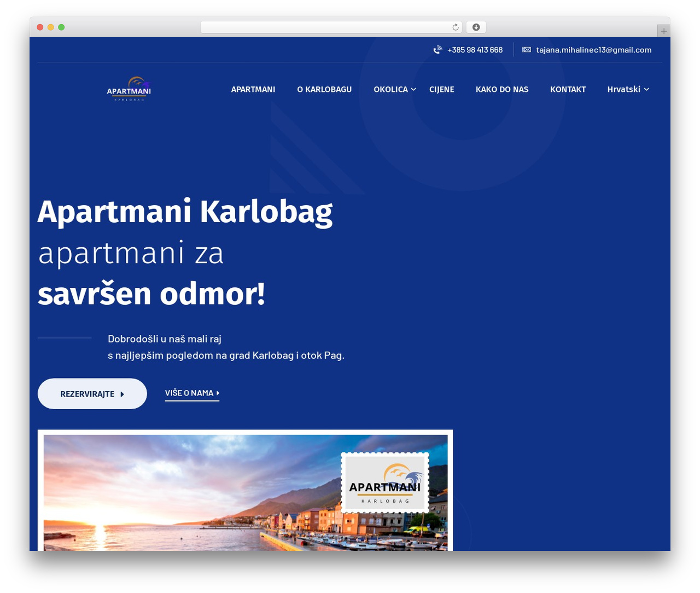This screenshot has height=593, width=700.
Task: Open a new browser tab with plus
Action: tap(663, 31)
